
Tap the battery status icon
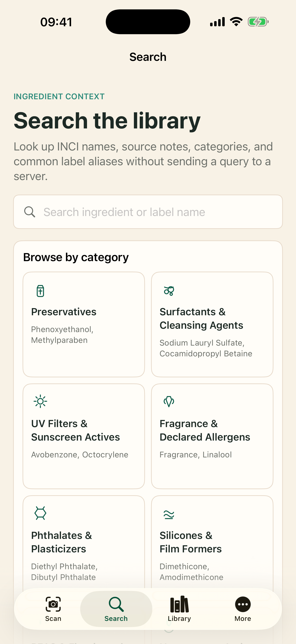point(258,22)
